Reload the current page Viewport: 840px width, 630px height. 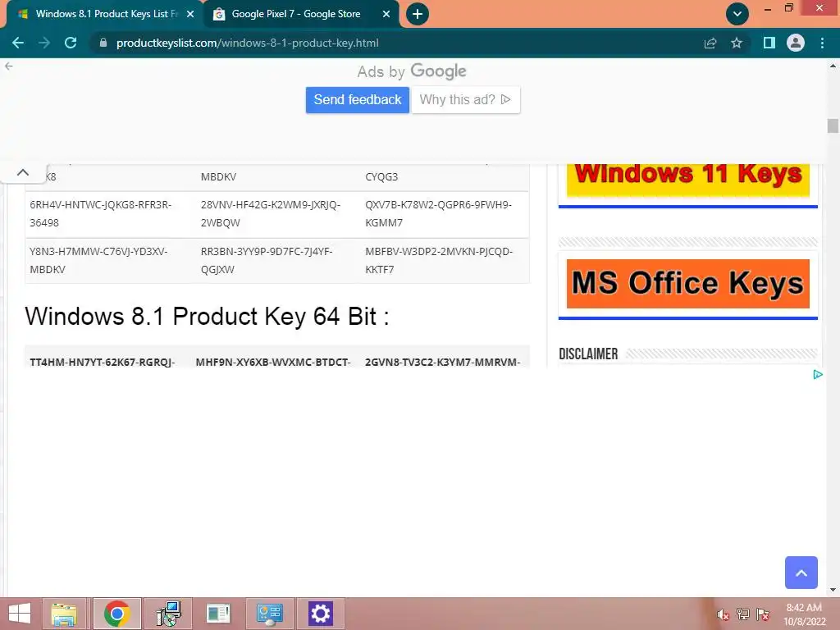[71, 43]
